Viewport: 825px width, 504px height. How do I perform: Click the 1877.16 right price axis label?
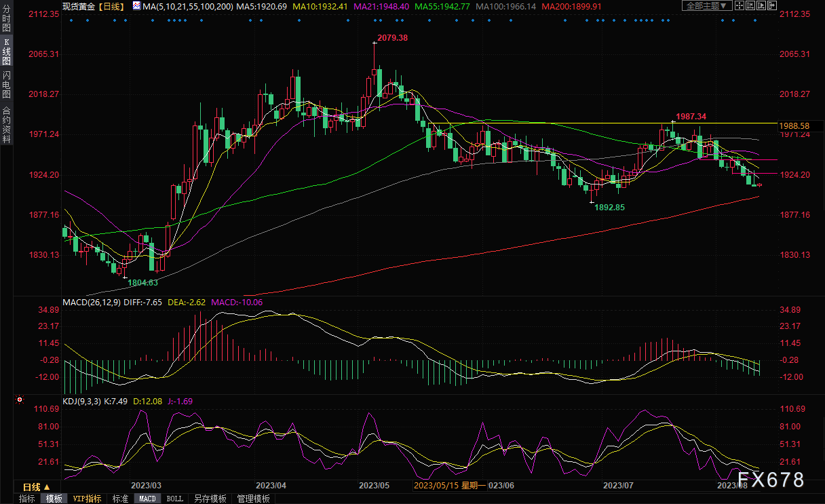(x=795, y=215)
